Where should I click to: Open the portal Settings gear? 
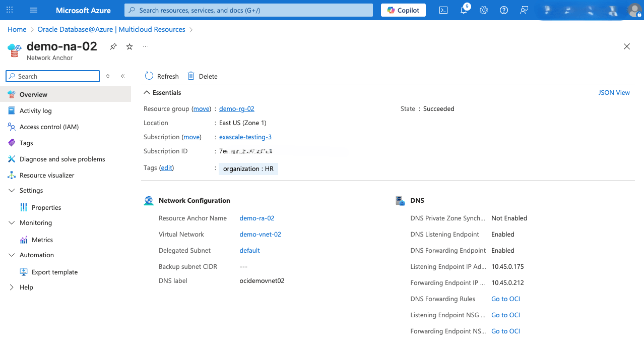coord(483,10)
